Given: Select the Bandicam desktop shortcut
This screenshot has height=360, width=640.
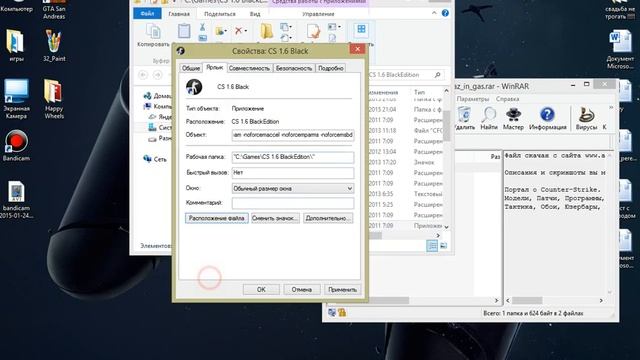Looking at the screenshot, I should [x=16, y=145].
